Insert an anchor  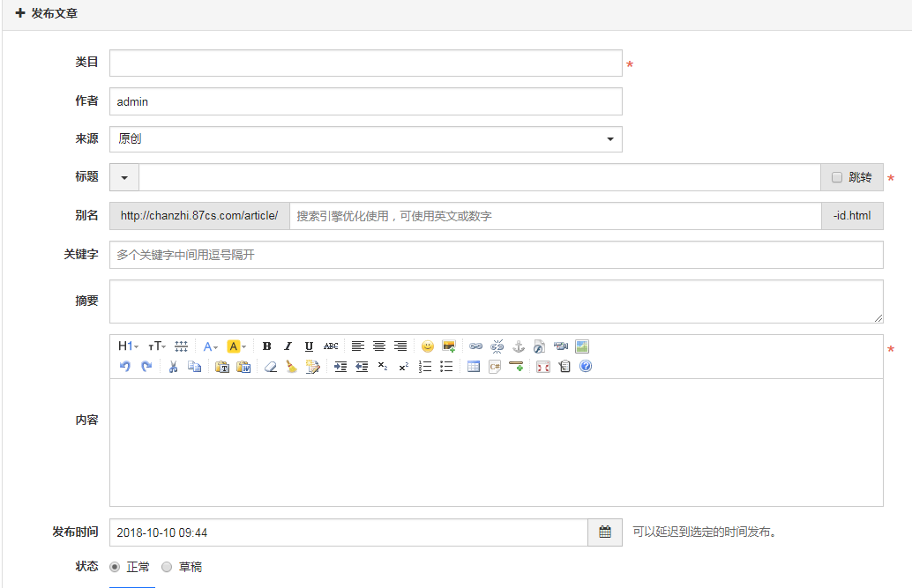(519, 346)
